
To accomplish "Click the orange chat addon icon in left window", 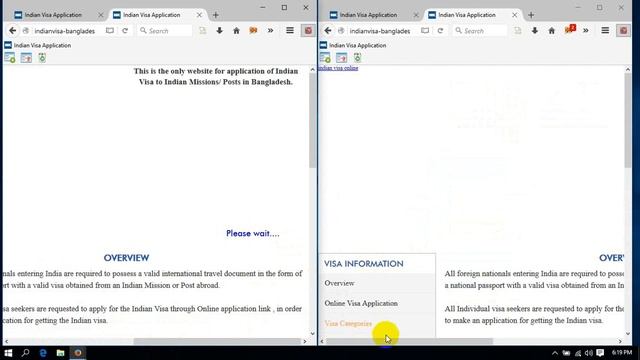I will pos(253,31).
